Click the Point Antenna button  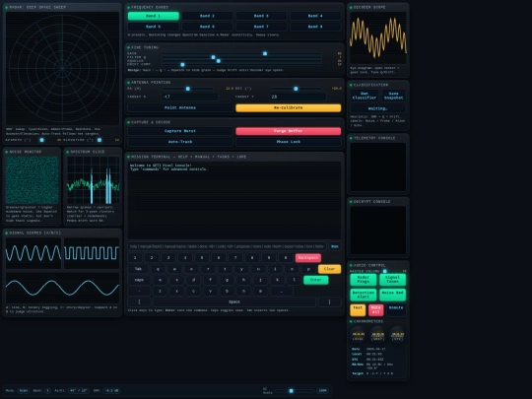tap(180, 108)
